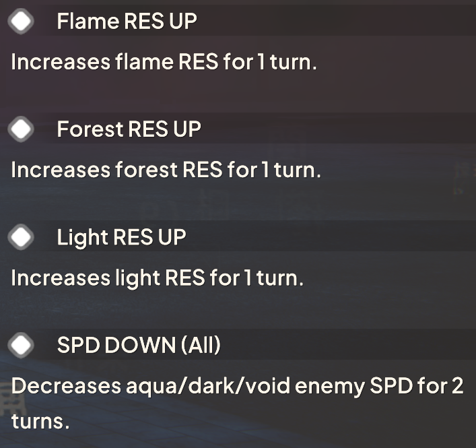The image size is (476, 448).
Task: Click the faint background characters beside the forest description
Action: tap(463, 179)
